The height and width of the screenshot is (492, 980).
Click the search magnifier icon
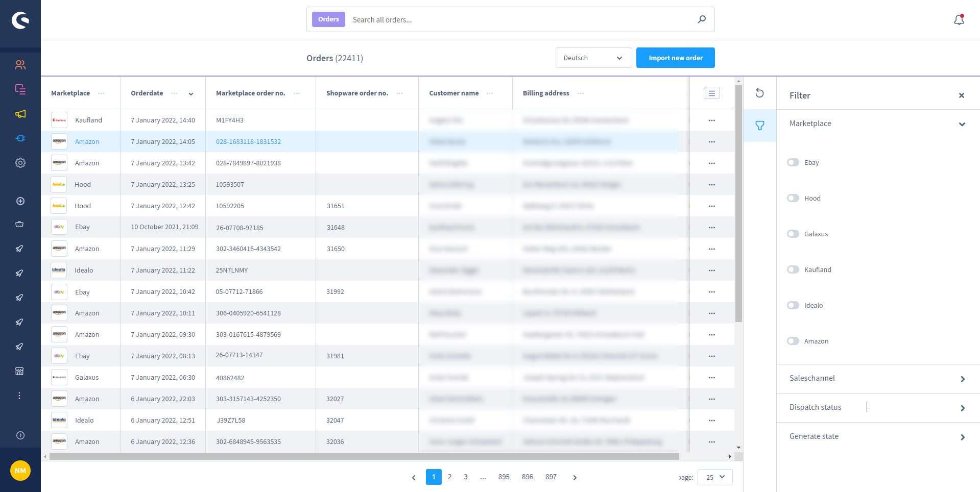702,19
